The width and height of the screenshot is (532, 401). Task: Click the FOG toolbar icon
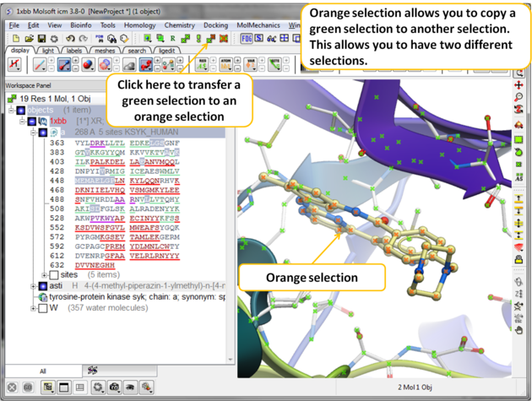click(247, 39)
